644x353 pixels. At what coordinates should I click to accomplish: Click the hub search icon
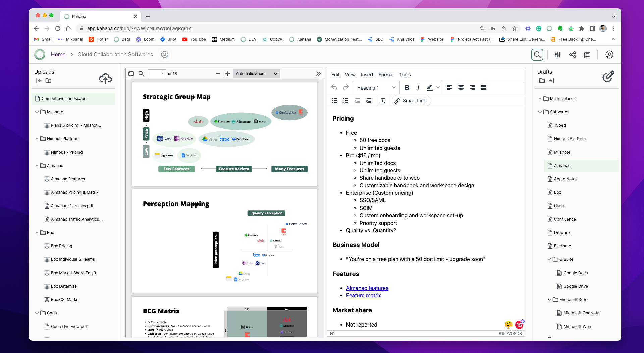537,55
